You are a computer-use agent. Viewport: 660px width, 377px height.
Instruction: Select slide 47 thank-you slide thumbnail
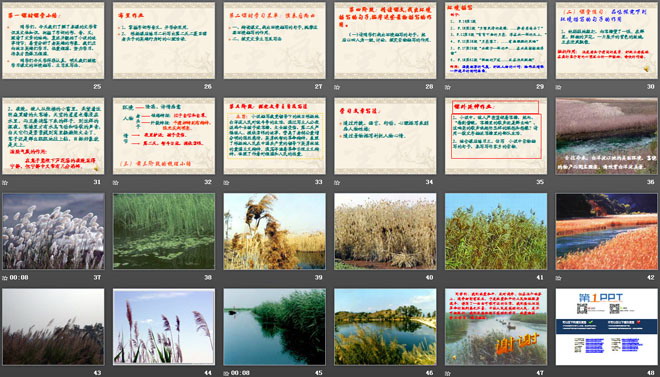[496, 327]
